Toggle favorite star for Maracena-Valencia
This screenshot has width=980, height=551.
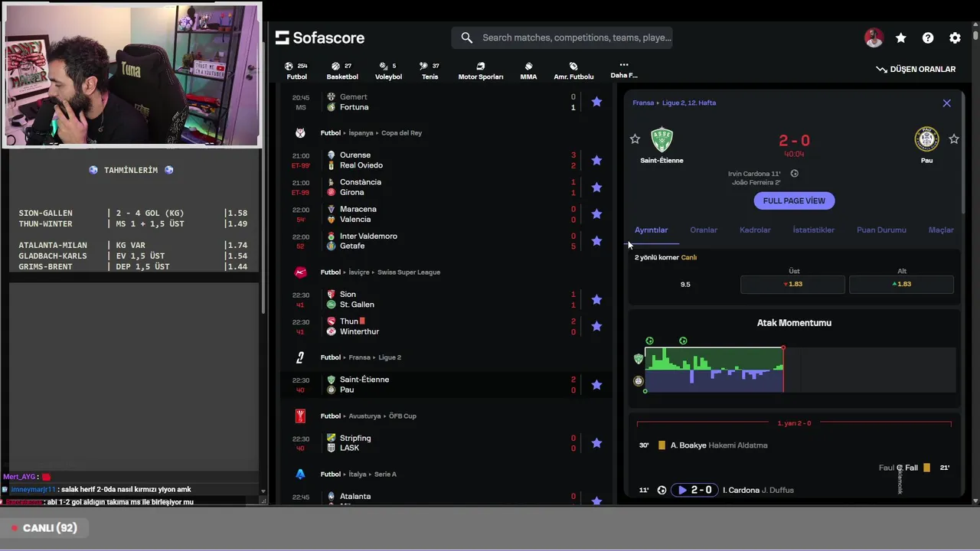[x=596, y=214]
